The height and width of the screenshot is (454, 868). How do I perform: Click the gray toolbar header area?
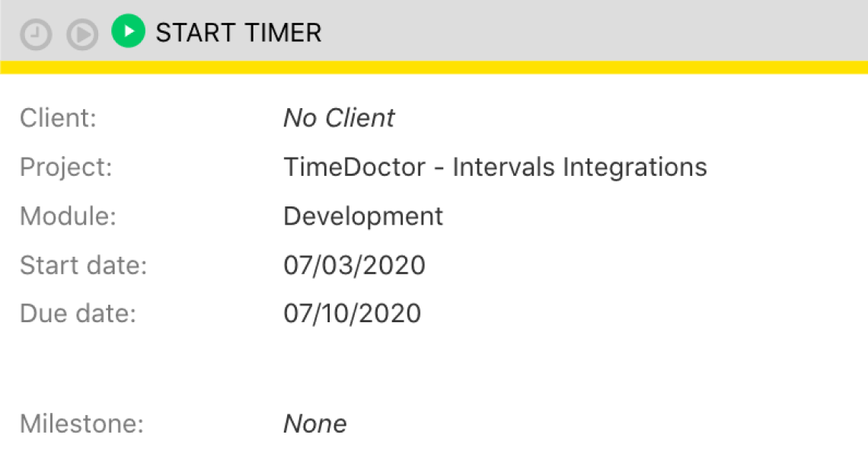pos(592,31)
